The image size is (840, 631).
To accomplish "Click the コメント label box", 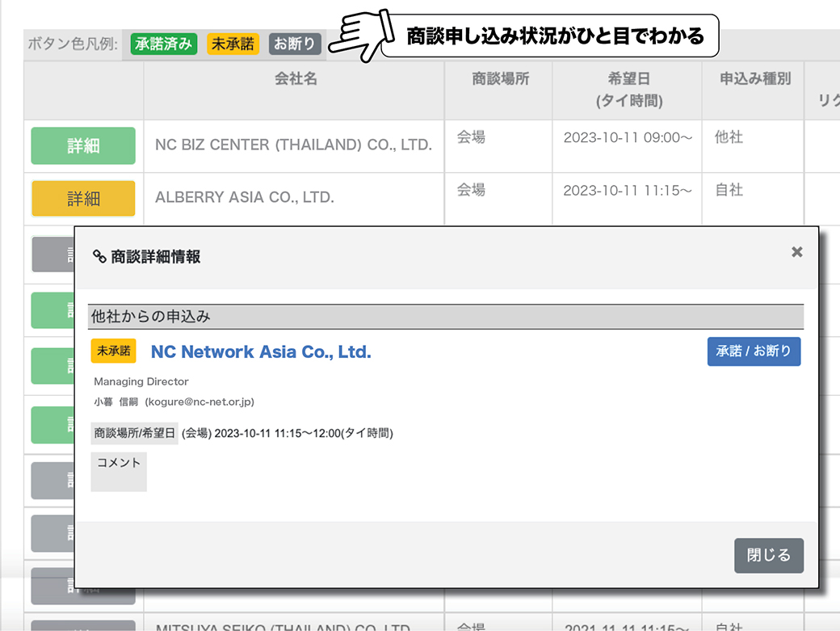I will tap(119, 472).
